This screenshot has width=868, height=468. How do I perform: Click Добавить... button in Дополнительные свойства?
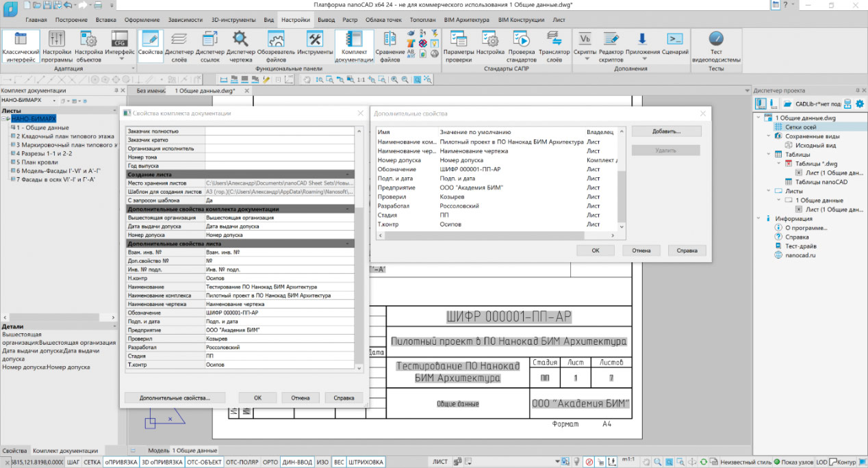coord(666,131)
